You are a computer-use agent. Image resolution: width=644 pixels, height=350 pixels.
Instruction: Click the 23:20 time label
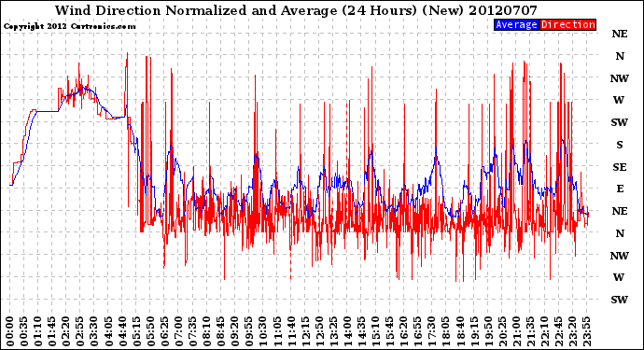tap(572, 331)
